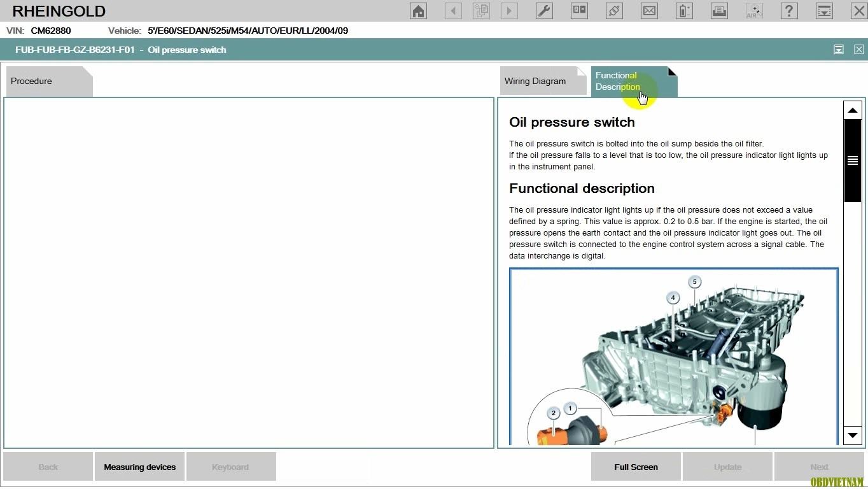Check battery status icon in toolbar
Viewport: 868px width, 489px height.
tap(684, 11)
